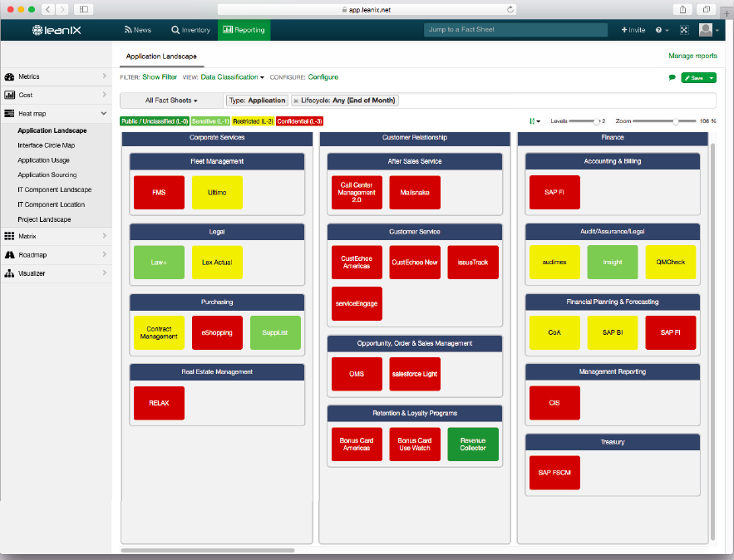The image size is (734, 560).
Task: Open the user avatar dropdown menu
Action: click(x=708, y=29)
